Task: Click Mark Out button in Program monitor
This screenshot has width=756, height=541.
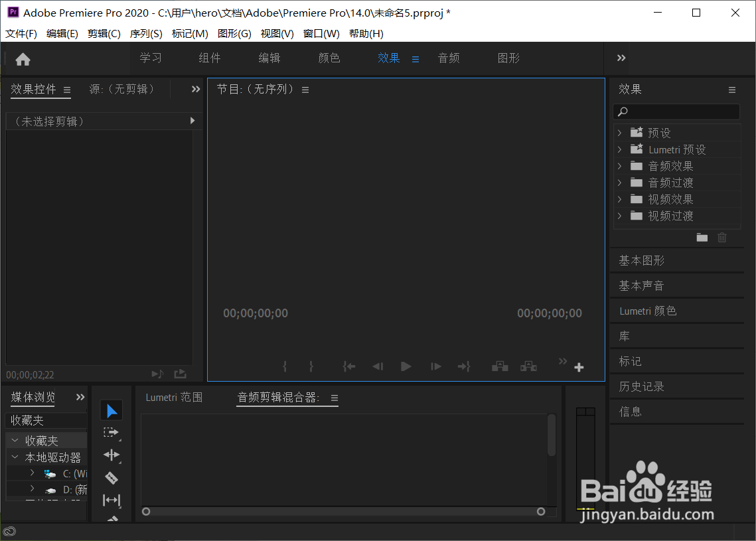Action: coord(311,366)
